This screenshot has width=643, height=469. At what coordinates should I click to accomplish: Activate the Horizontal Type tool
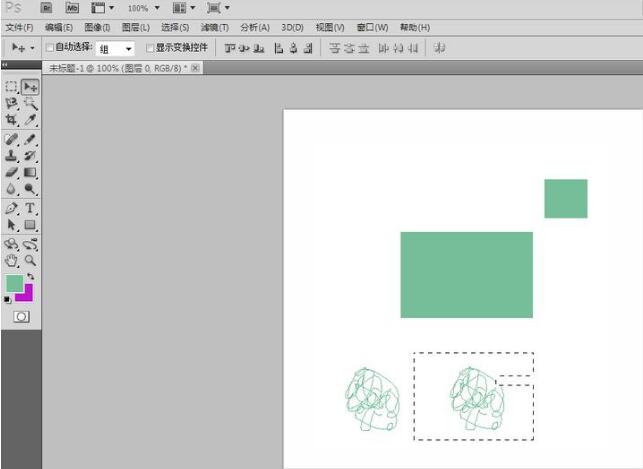[x=31, y=208]
